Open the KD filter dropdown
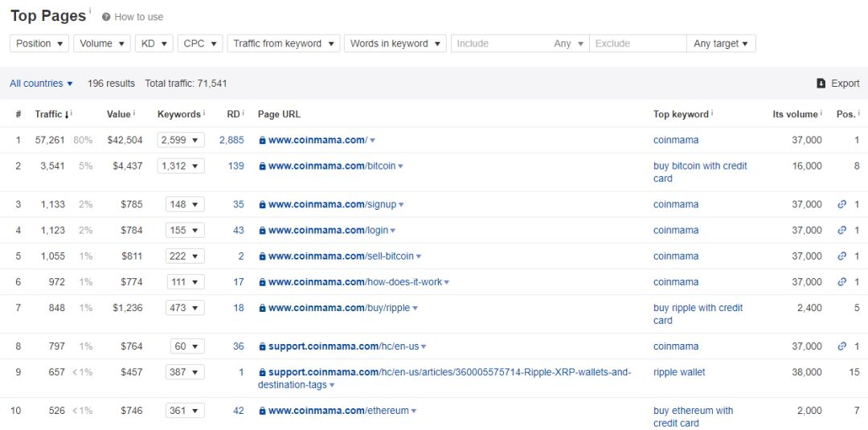868x430 pixels. point(154,43)
